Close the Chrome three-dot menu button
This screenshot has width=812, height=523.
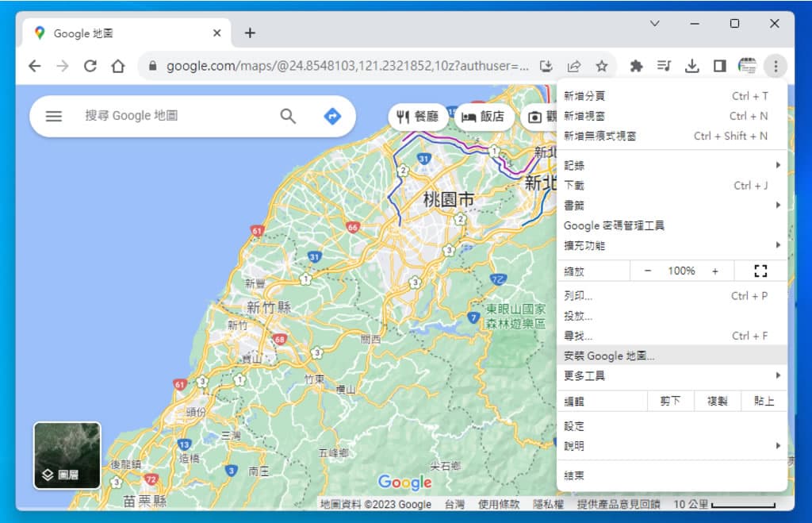tap(776, 66)
